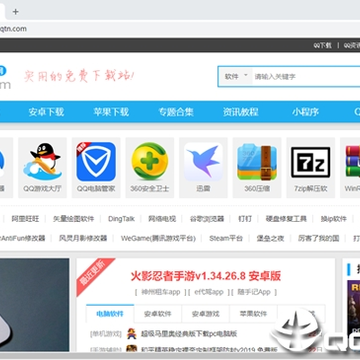Open the 硬盘修复工具 link

286,219
